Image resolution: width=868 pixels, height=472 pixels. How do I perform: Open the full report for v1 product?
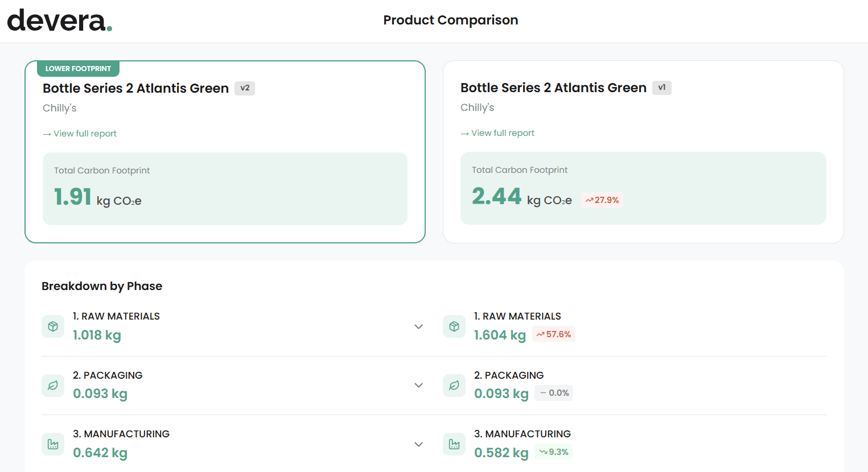pyautogui.click(x=497, y=133)
